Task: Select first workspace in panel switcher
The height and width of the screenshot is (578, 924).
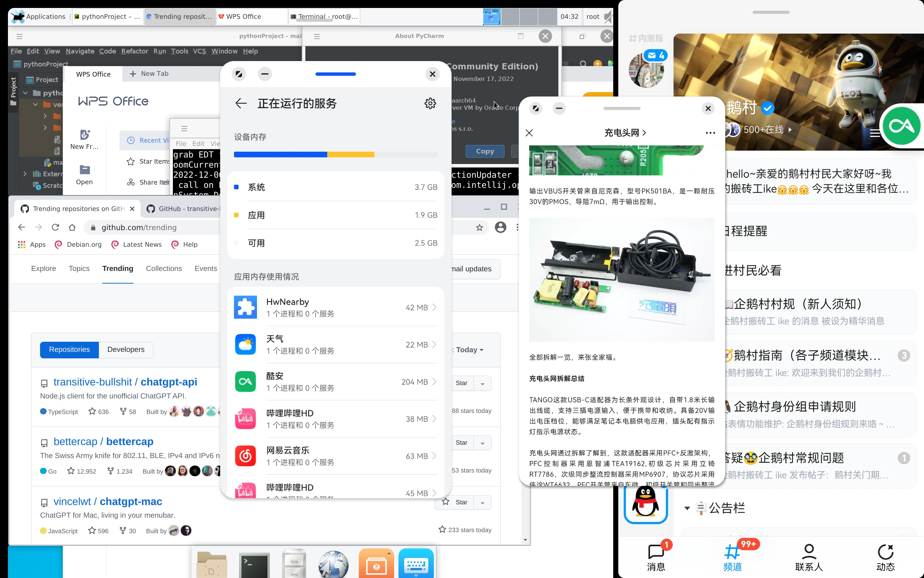Action: (492, 17)
